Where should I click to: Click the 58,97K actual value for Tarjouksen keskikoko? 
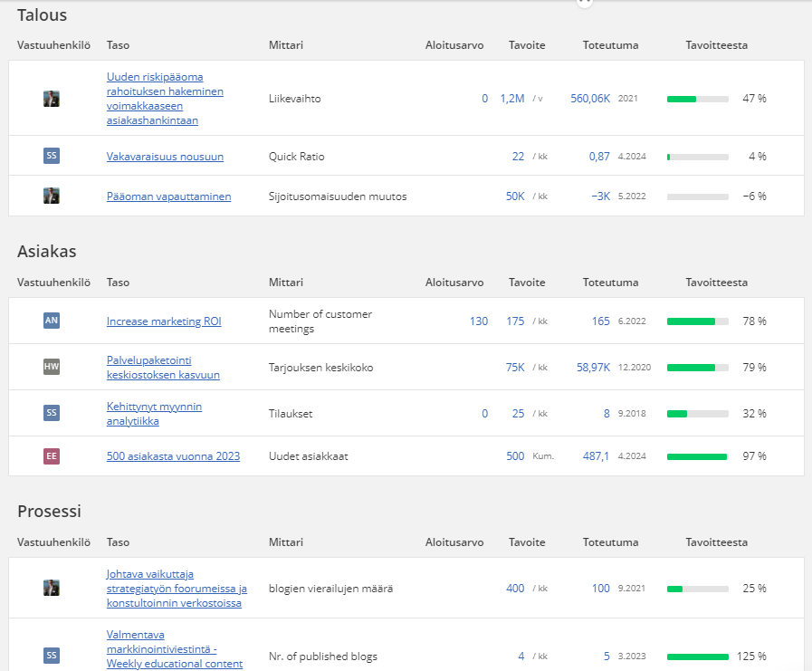tap(593, 368)
